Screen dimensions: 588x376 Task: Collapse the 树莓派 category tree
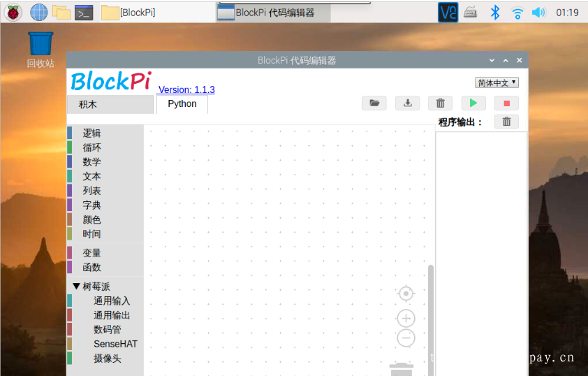coord(77,287)
